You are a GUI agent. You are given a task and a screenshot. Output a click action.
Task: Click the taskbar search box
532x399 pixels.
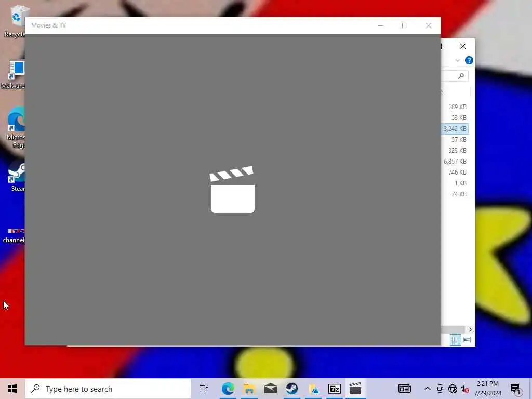click(108, 389)
